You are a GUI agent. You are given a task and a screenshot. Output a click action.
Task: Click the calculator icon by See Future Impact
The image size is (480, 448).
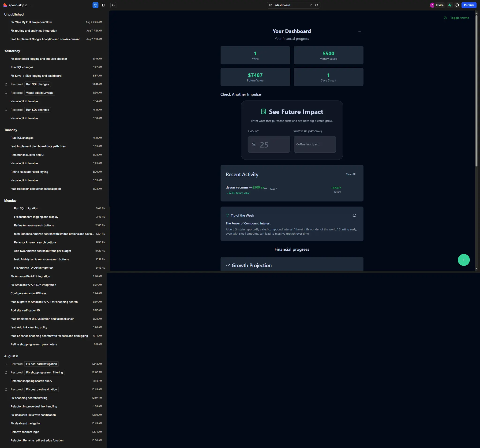click(x=263, y=111)
